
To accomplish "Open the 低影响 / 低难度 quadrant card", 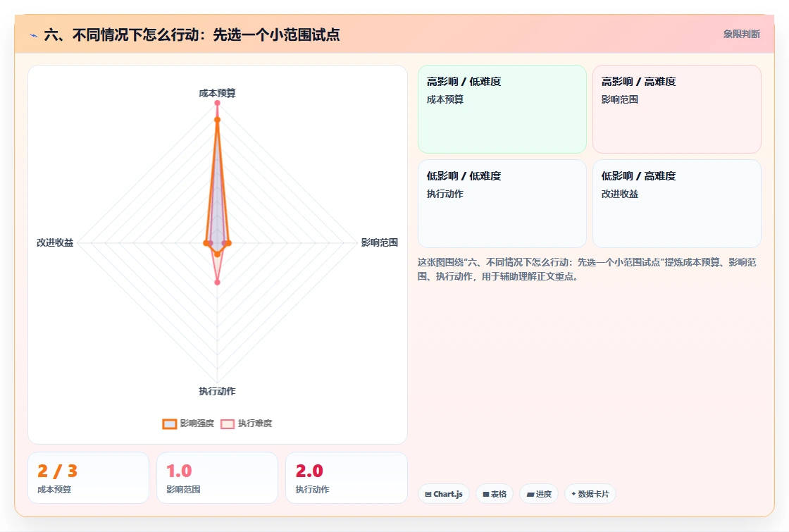I will [502, 204].
